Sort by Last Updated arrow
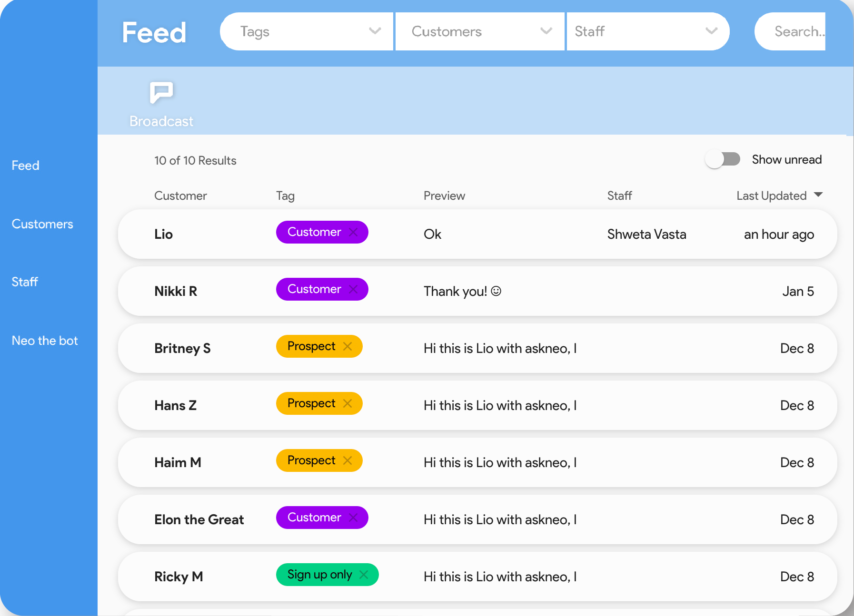 [x=818, y=195]
